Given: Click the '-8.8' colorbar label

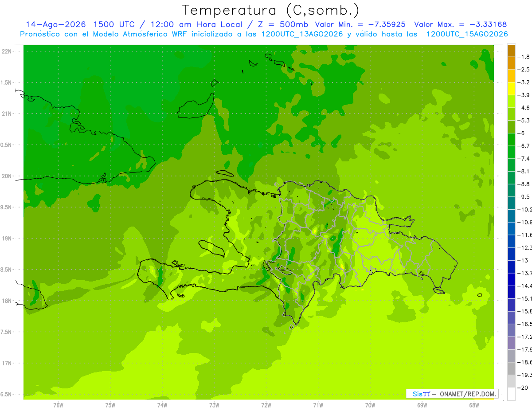Looking at the screenshot, I should pyautogui.click(x=524, y=184).
